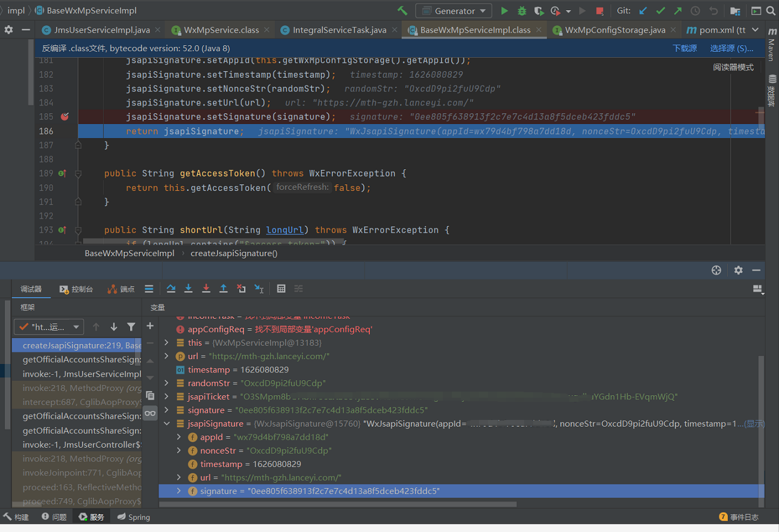Click the debugger layout lines icon
The image size is (779, 532).
pyautogui.click(x=149, y=289)
